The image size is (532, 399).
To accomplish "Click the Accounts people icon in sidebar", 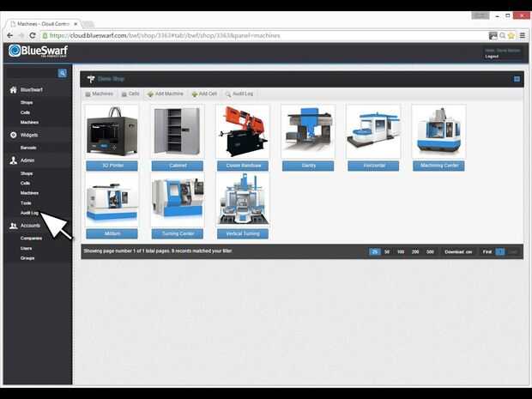I will [x=13, y=226].
